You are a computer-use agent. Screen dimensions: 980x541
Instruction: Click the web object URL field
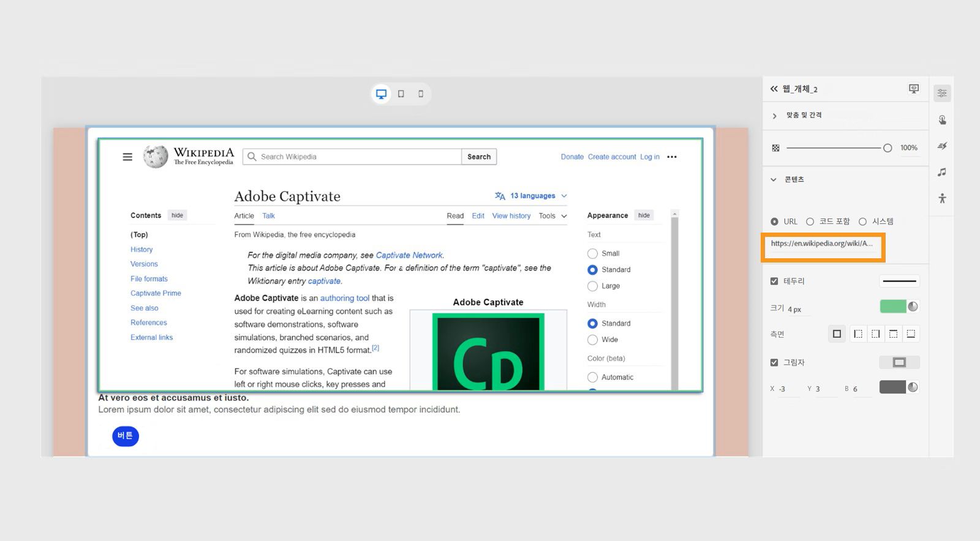point(823,244)
